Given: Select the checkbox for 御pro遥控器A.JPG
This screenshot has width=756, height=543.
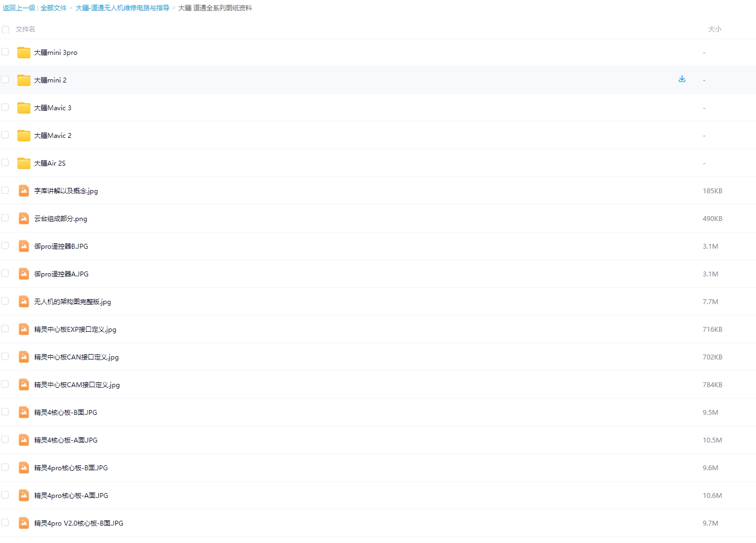Looking at the screenshot, I should 5,273.
